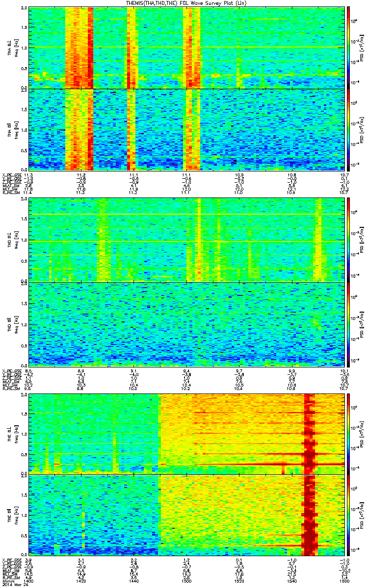Click the THE B∥ panel color bar

point(349,516)
